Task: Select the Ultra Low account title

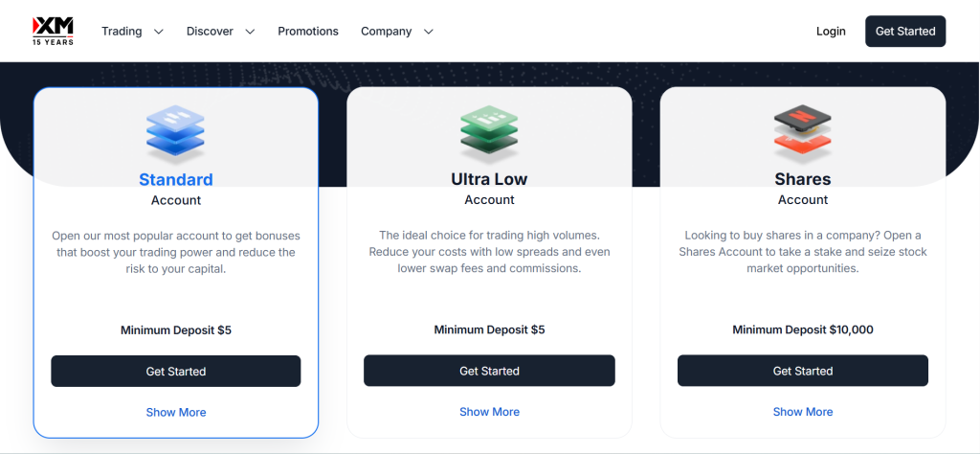Action: [x=489, y=179]
